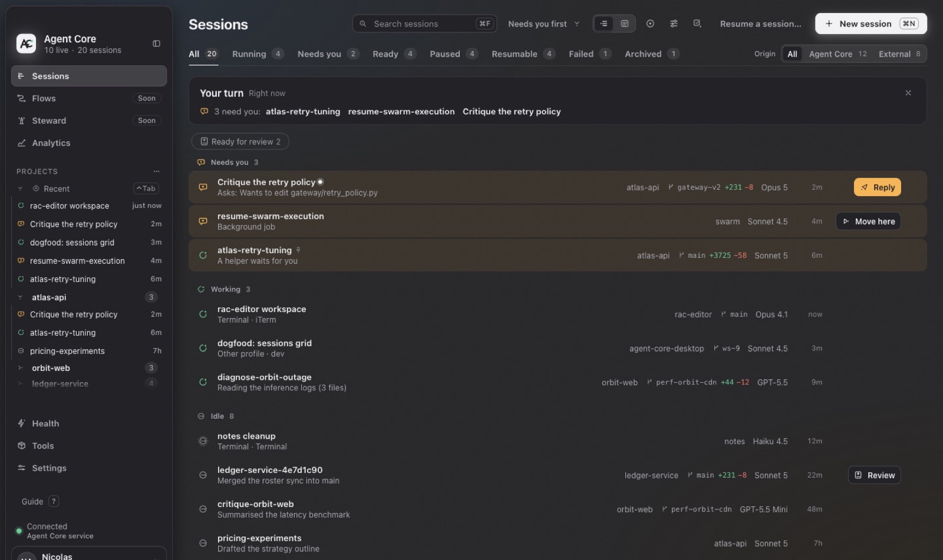Open the pricing-experiments session row
The height and width of the screenshot is (560, 943).
coord(557,544)
